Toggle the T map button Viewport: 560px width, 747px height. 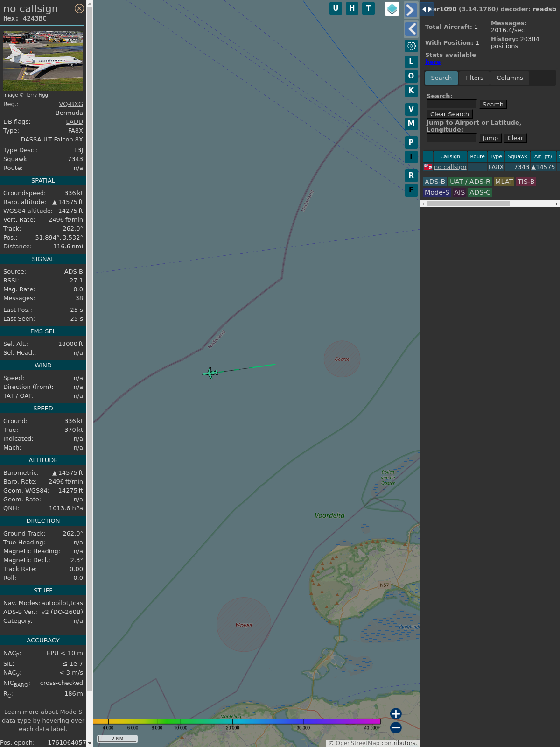369,8
